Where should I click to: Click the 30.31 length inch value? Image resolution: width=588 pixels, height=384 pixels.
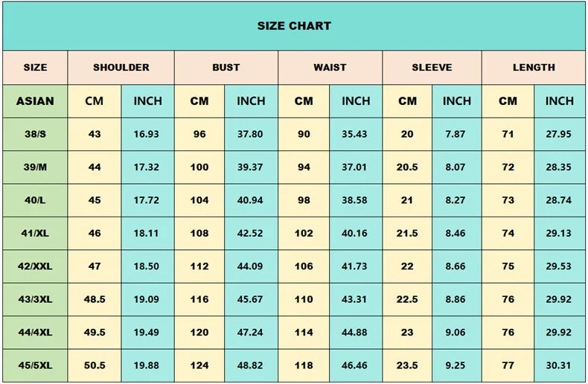(559, 366)
